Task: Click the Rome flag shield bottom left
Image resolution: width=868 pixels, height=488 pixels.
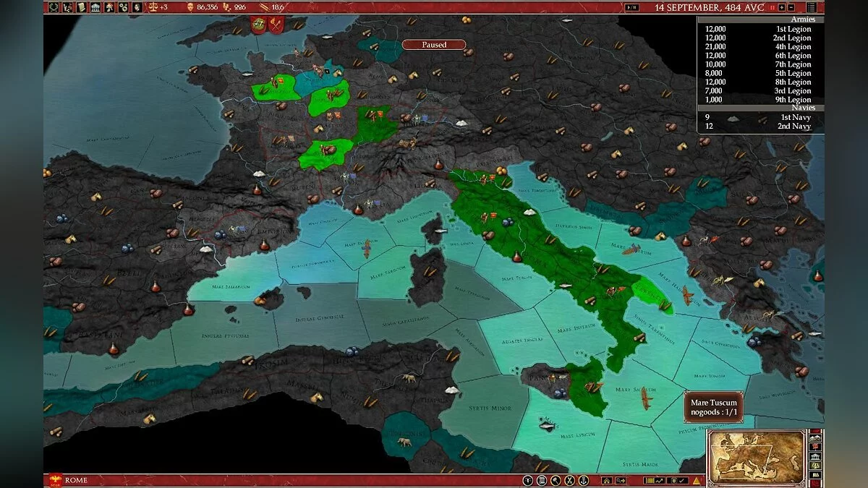Action: tap(54, 479)
